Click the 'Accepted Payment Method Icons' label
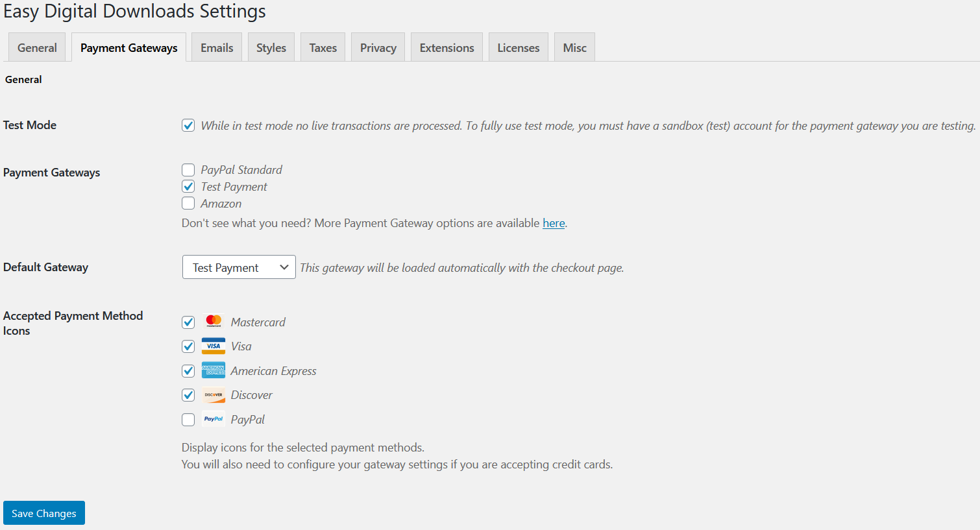 [x=73, y=323]
